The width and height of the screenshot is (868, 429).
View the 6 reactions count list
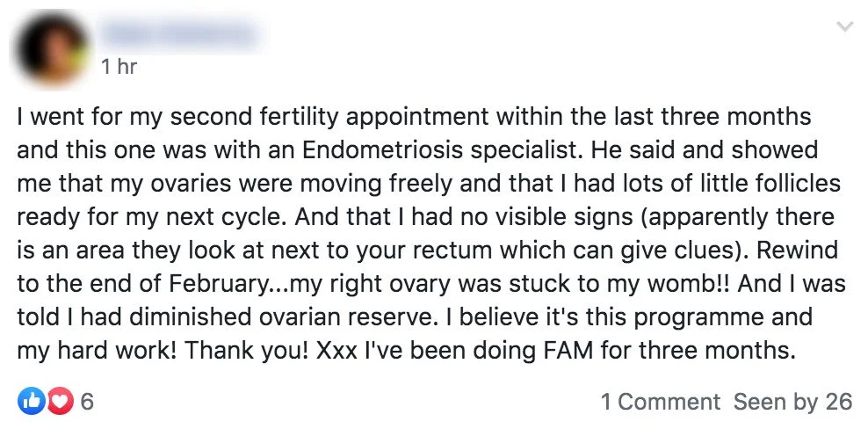click(x=87, y=401)
